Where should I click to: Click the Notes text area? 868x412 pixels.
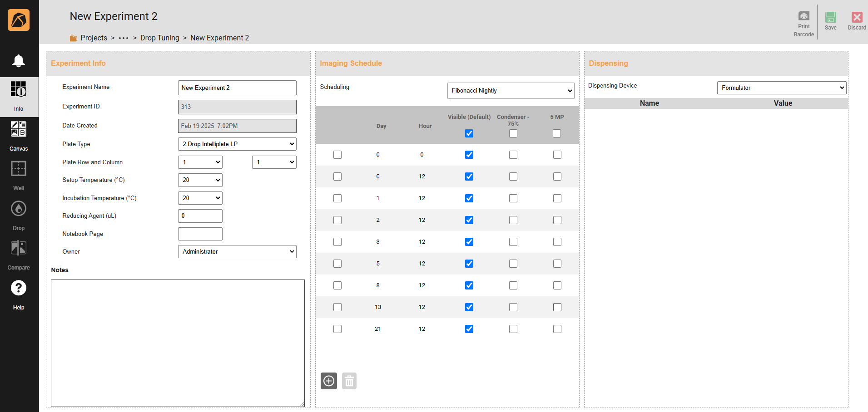178,343
